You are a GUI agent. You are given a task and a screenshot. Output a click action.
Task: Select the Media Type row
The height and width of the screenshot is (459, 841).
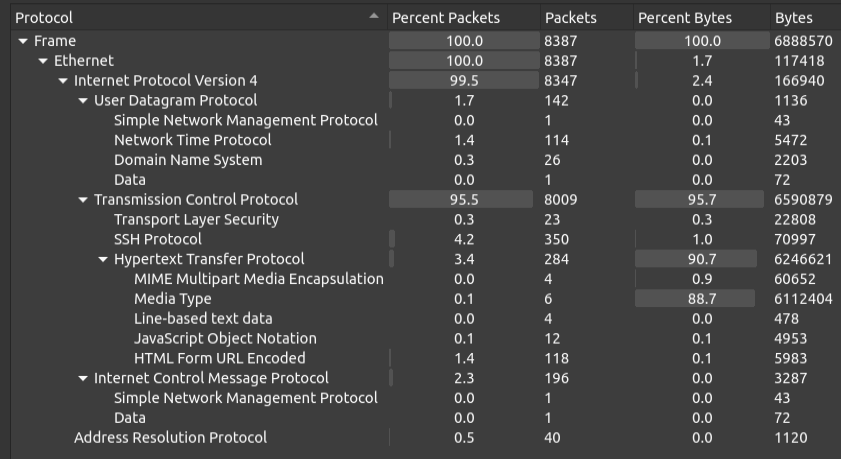(172, 299)
